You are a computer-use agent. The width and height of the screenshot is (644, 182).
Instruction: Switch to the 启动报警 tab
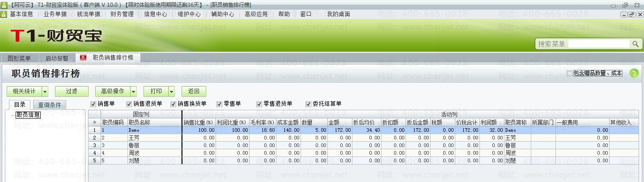pyautogui.click(x=57, y=58)
